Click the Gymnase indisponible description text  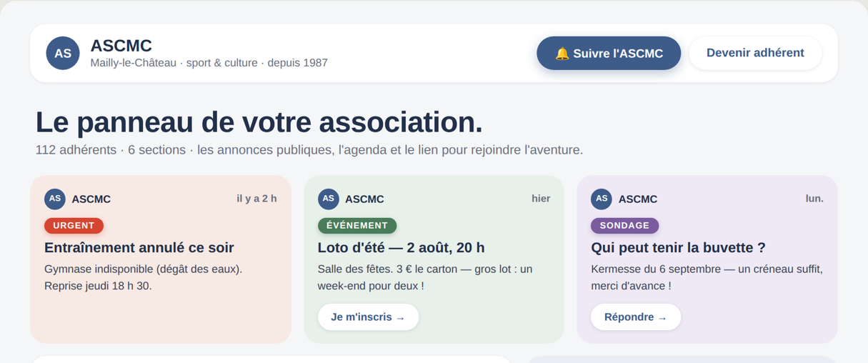[x=144, y=277]
